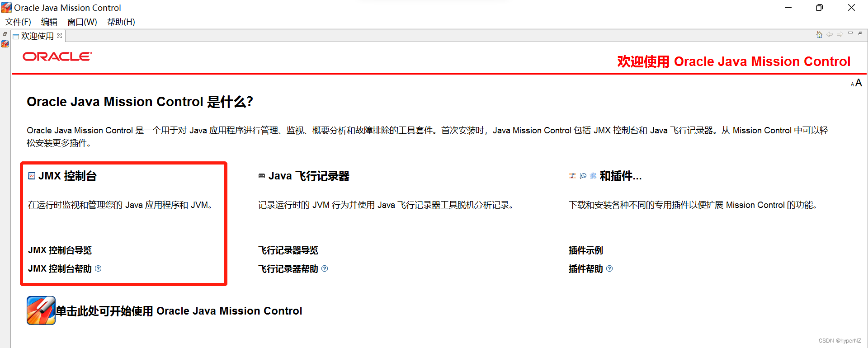Viewport: 868px width, 348px height.
Task: Click the Oracle logo
Action: coord(57,56)
